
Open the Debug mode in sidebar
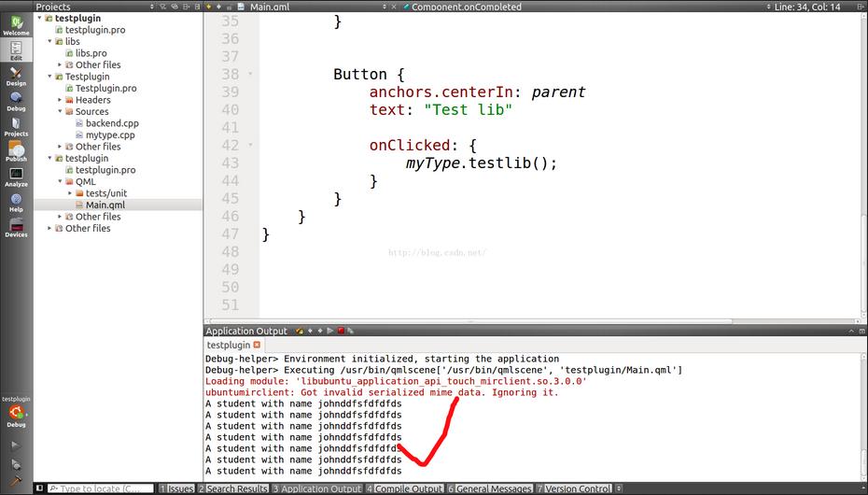pos(16,102)
